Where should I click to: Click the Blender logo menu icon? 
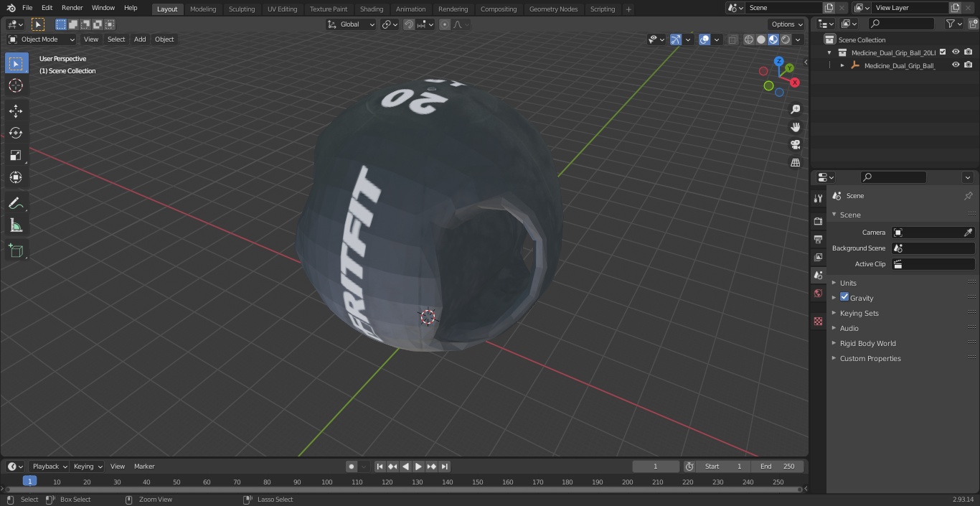click(x=11, y=8)
